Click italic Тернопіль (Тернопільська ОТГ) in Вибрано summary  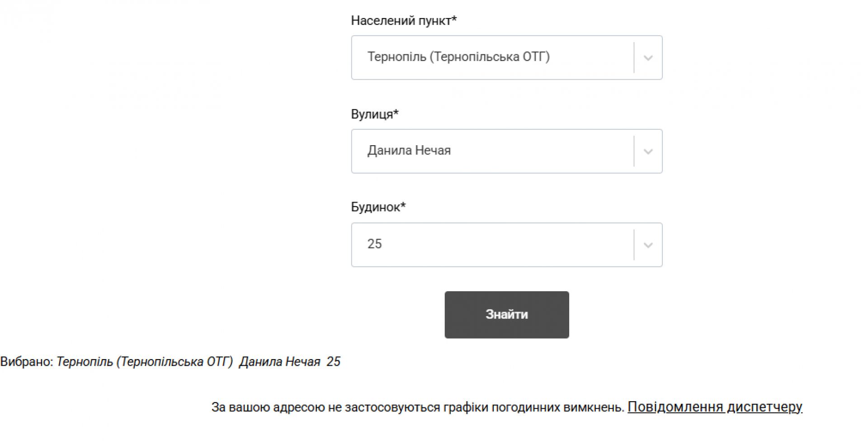(145, 362)
